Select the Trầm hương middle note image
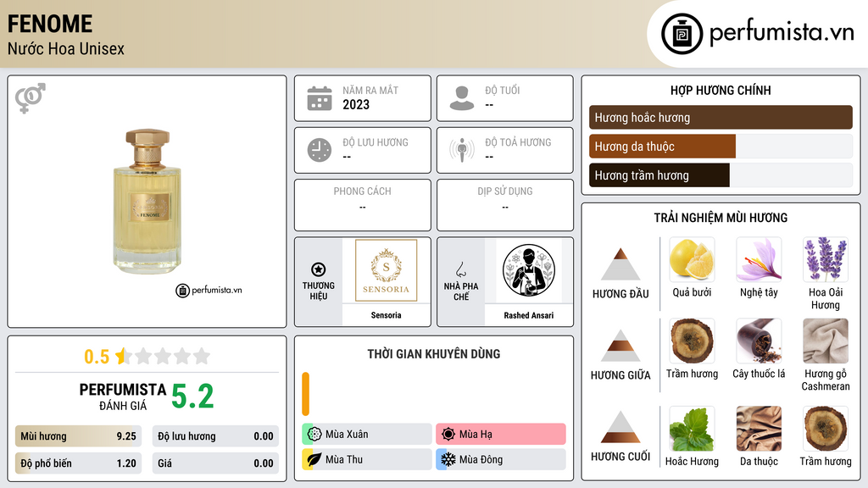This screenshot has height=488, width=868. point(692,341)
